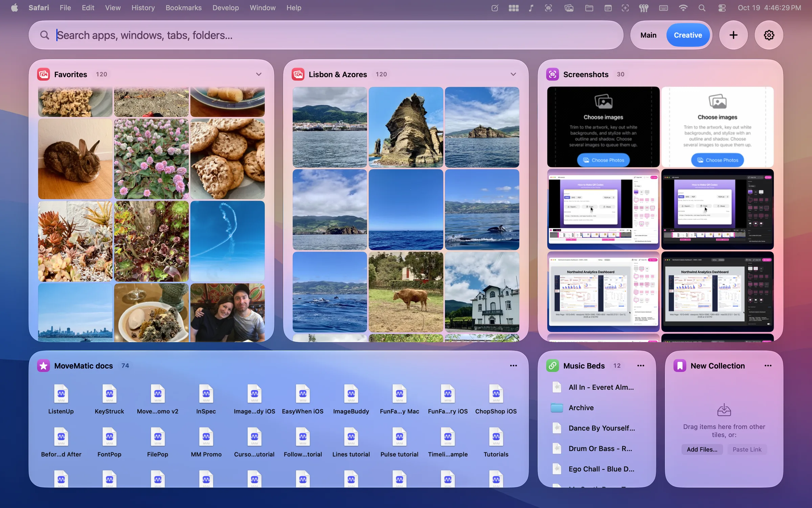The height and width of the screenshot is (508, 812).
Task: Open Music Beds more options menu
Action: click(x=640, y=366)
